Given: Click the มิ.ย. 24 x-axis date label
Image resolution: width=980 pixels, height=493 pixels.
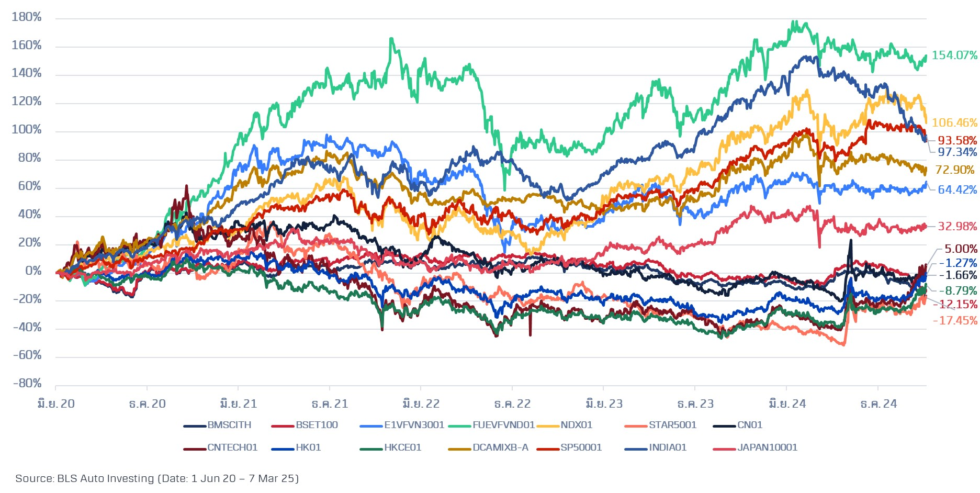Looking at the screenshot, I should click(787, 404).
